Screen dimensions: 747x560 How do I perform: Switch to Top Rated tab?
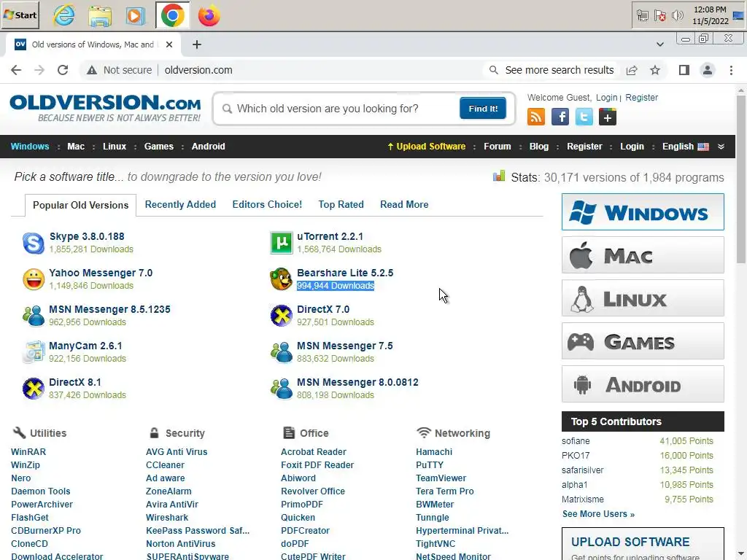click(x=341, y=204)
